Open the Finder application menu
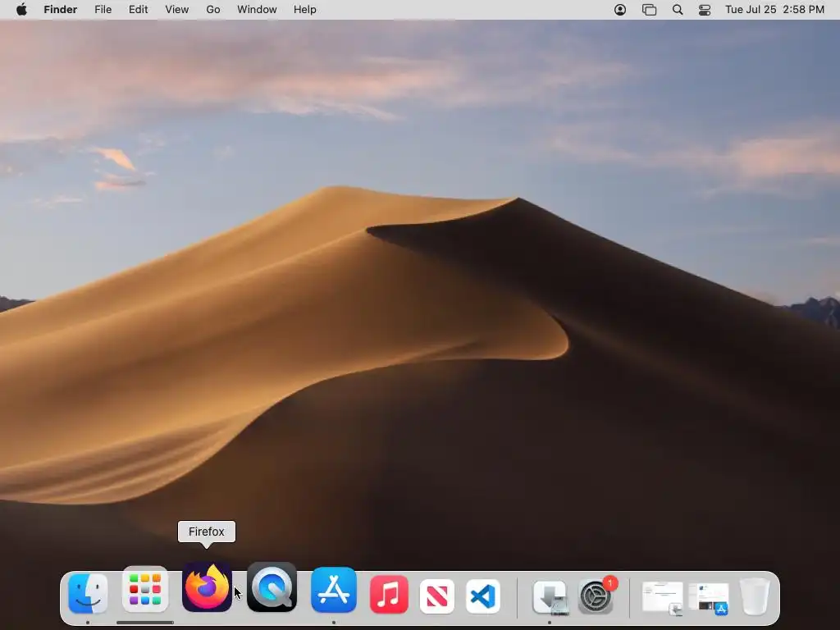Screen dimensions: 840x630 (x=61, y=10)
